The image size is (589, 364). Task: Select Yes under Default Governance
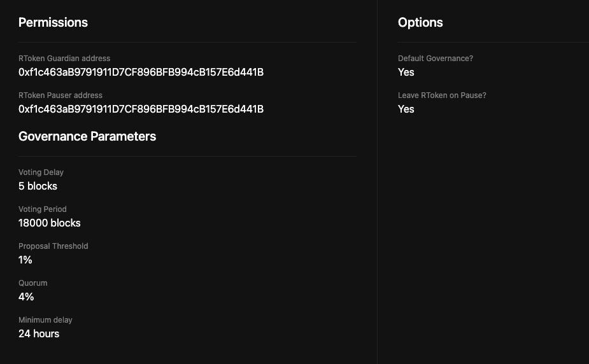pos(406,72)
